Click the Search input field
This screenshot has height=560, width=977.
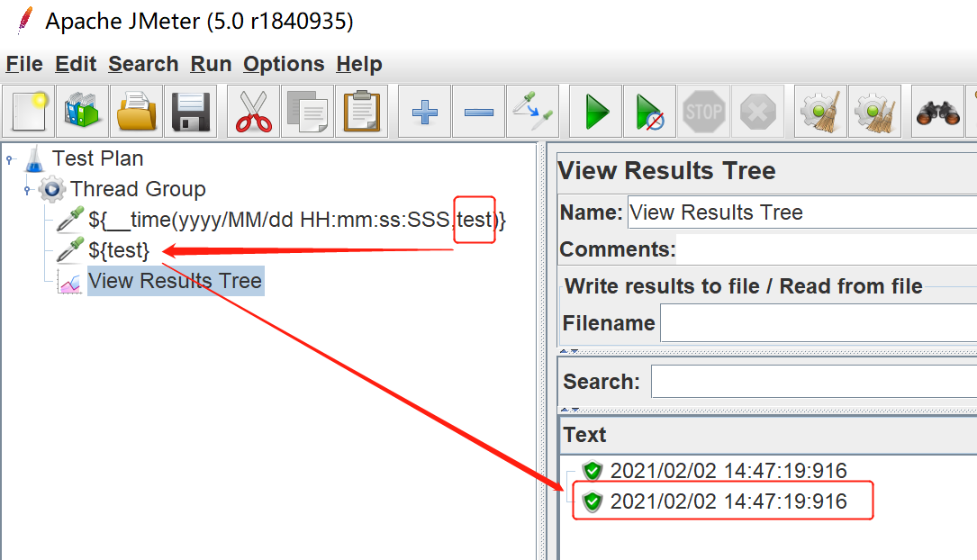[x=814, y=381]
